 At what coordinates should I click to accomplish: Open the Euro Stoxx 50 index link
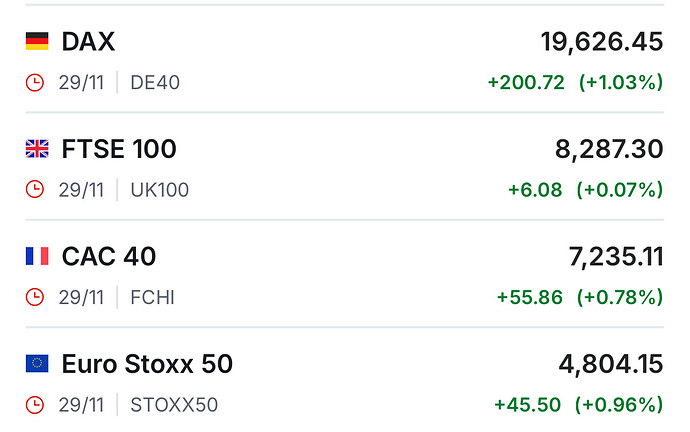147,364
